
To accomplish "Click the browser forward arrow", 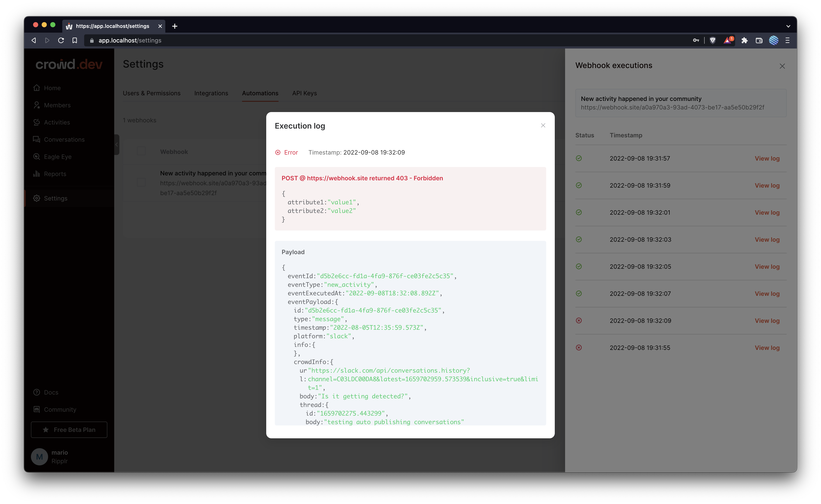I will coord(47,40).
